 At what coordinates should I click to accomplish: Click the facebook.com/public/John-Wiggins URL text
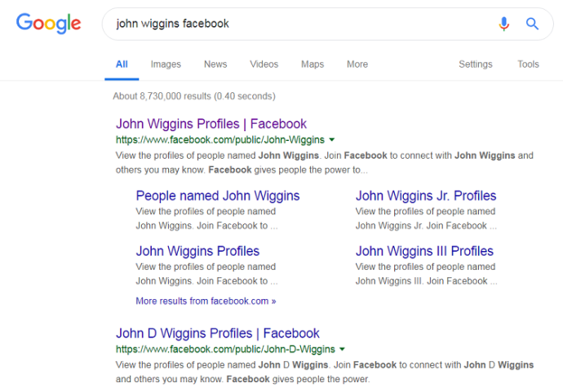click(x=220, y=139)
